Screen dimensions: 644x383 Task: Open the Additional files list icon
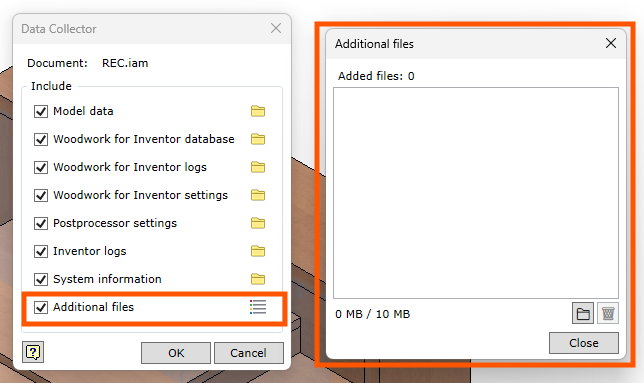pos(258,307)
